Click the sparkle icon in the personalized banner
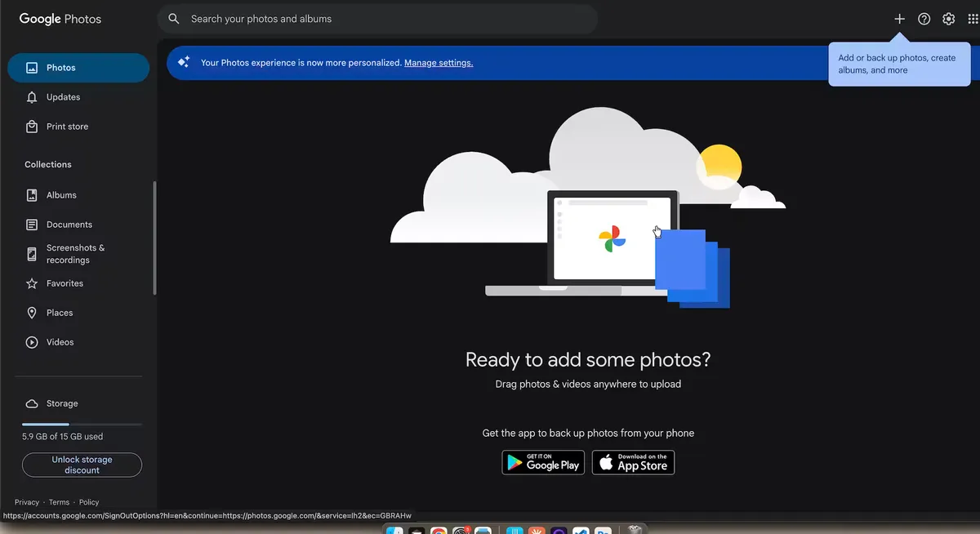 (184, 62)
